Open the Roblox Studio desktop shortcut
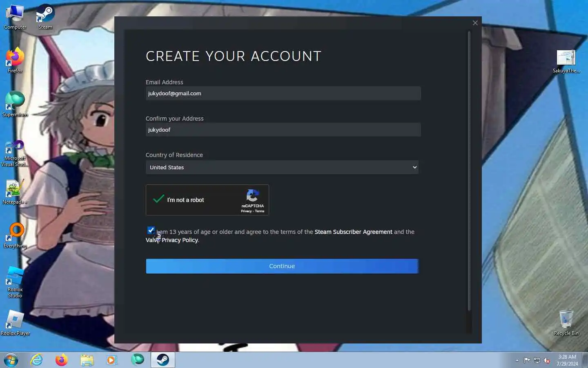 point(15,282)
